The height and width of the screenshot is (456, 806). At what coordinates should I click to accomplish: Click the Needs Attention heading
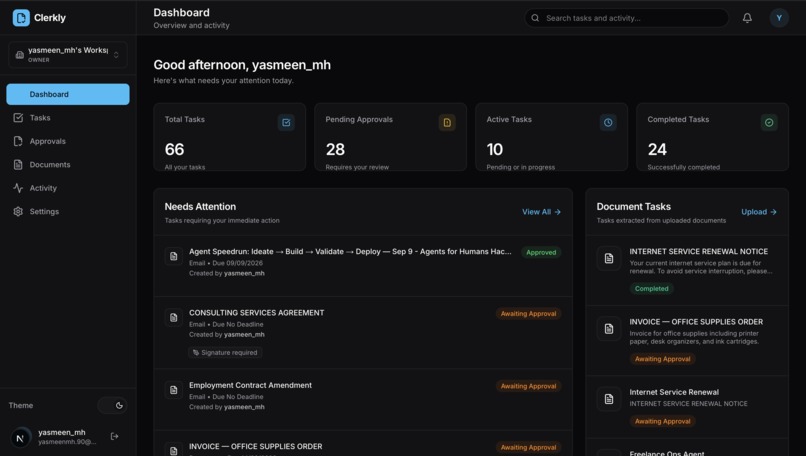[x=200, y=207]
